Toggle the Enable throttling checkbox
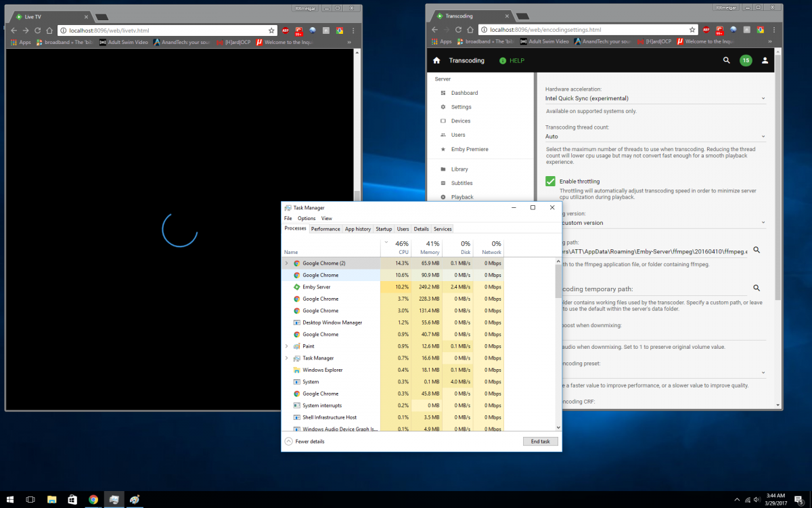812x508 pixels. coord(551,182)
